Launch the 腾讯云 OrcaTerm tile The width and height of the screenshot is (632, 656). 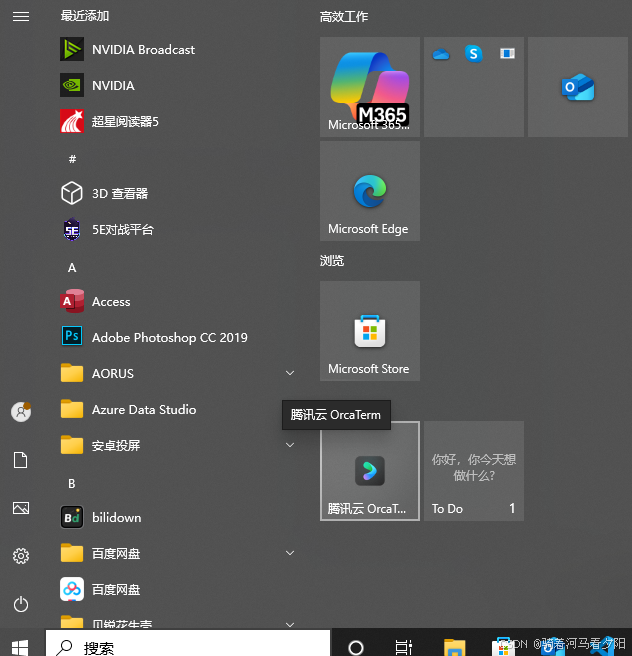[x=370, y=471]
